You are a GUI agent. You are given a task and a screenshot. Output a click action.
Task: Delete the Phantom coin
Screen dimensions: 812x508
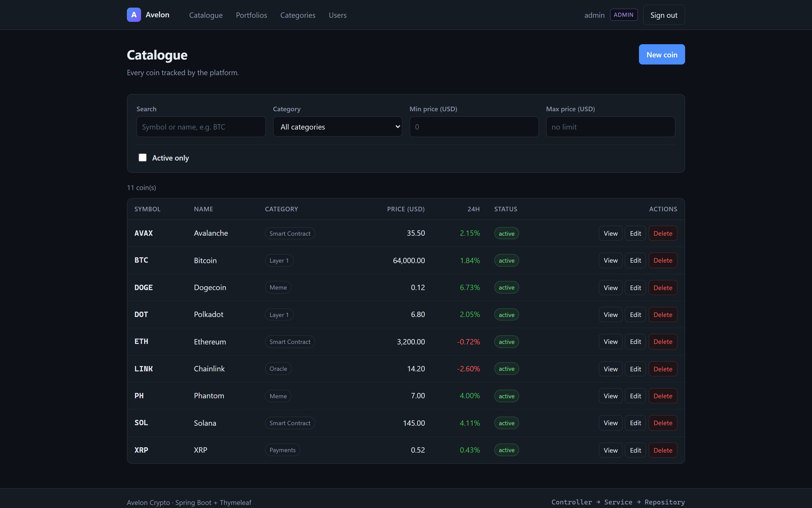pos(663,396)
